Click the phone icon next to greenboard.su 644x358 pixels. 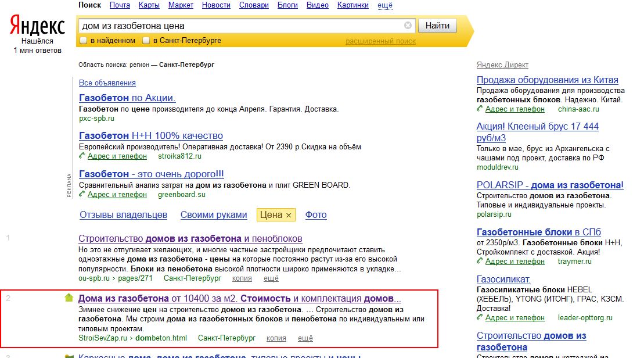point(82,194)
